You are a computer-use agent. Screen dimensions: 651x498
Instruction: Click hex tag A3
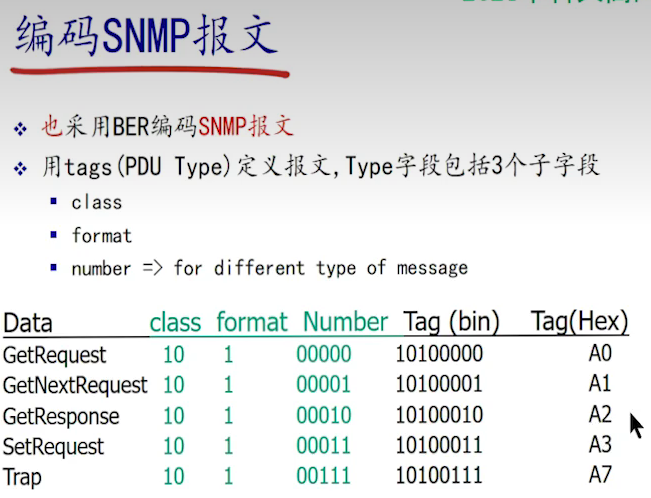click(x=600, y=444)
